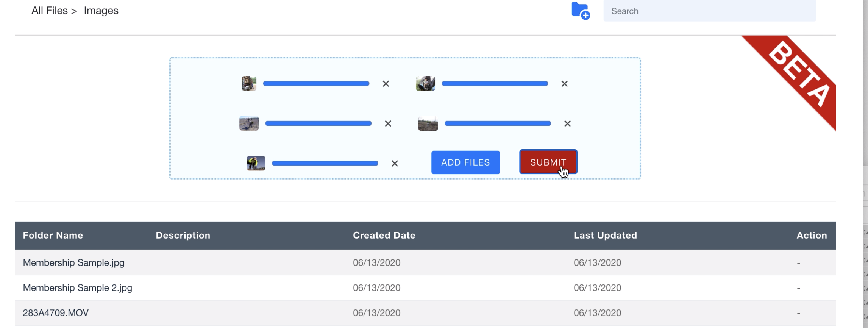Click the progress bar beside the log truck thumbnail

click(x=316, y=84)
